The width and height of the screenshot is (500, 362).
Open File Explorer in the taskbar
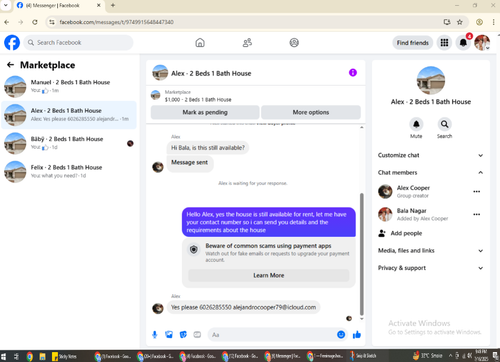click(42, 356)
